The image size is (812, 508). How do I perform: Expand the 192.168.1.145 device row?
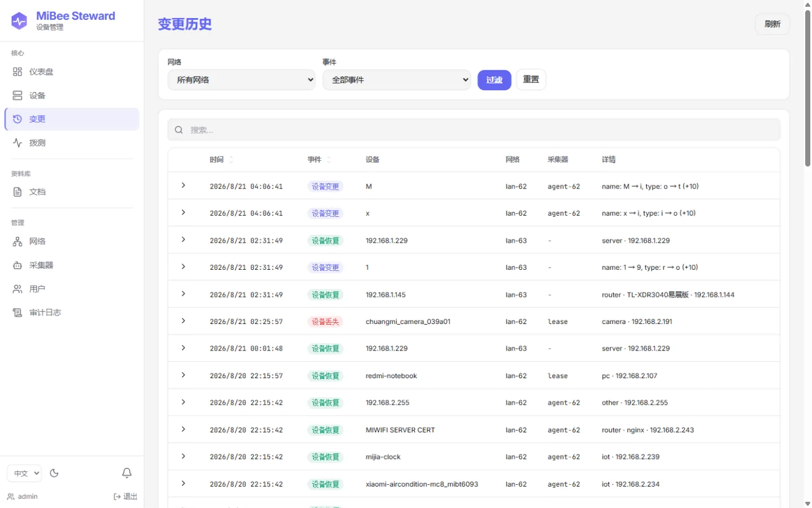pos(183,294)
